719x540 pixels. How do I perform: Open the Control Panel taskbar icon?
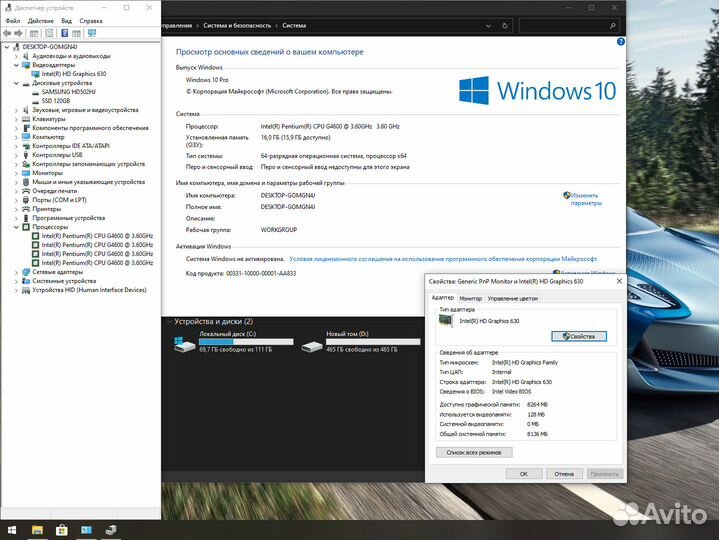pyautogui.click(x=86, y=530)
